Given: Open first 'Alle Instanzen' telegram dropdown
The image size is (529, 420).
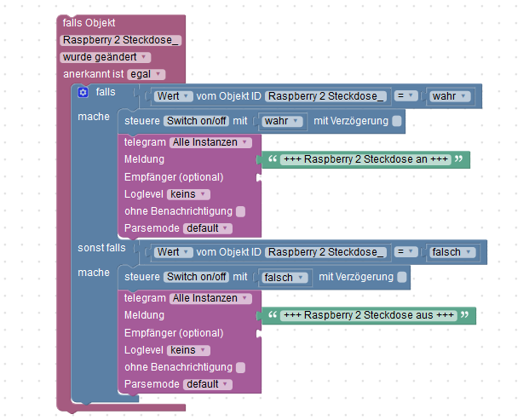Looking at the screenshot, I should coord(210,142).
